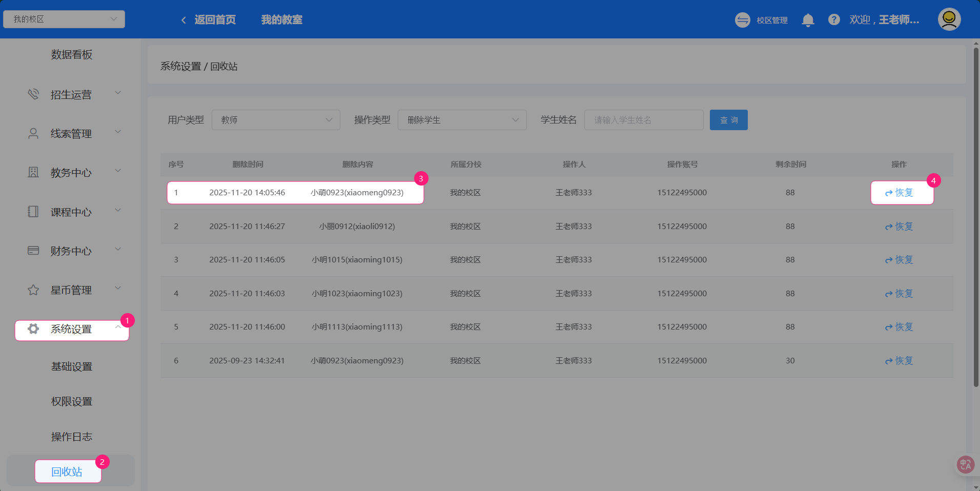Open the 操作类型 dropdown showing 删除学生

click(462, 119)
